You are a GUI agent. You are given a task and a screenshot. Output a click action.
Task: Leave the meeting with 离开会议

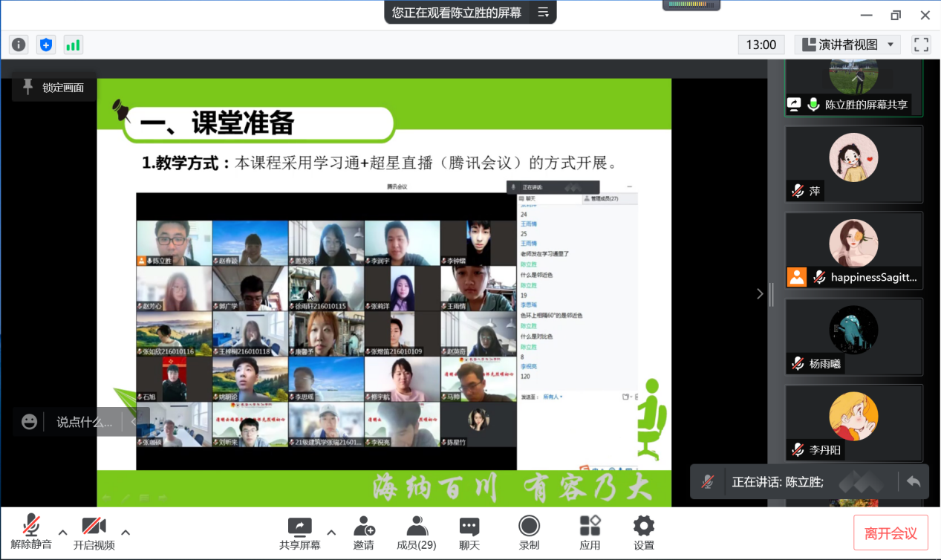click(x=890, y=533)
